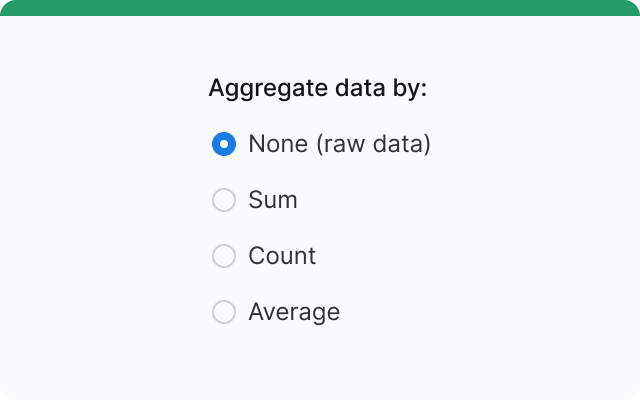Click the word 'Aggregate' in the heading
The height and width of the screenshot is (400, 640).
[x=257, y=88]
